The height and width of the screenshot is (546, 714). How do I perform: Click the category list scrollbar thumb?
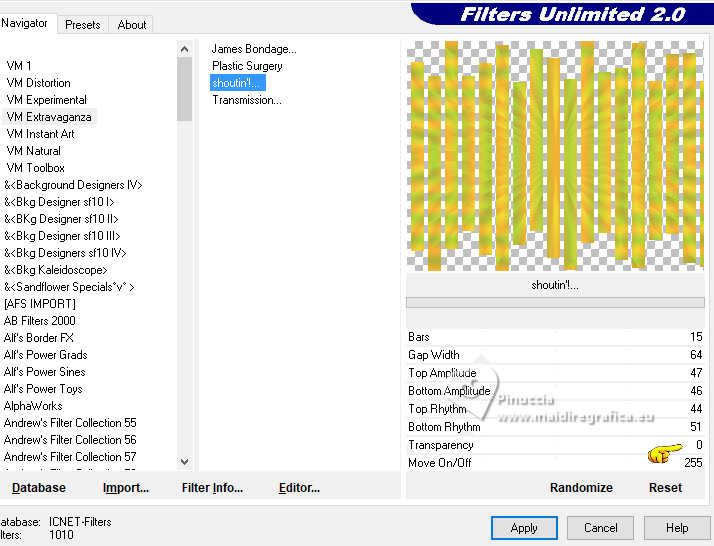coord(184,89)
